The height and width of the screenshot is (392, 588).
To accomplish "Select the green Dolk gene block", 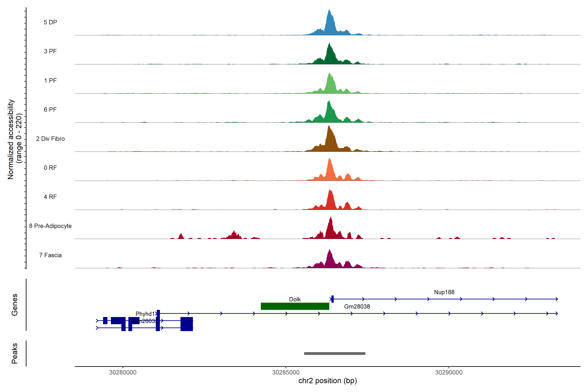I will (x=295, y=306).
